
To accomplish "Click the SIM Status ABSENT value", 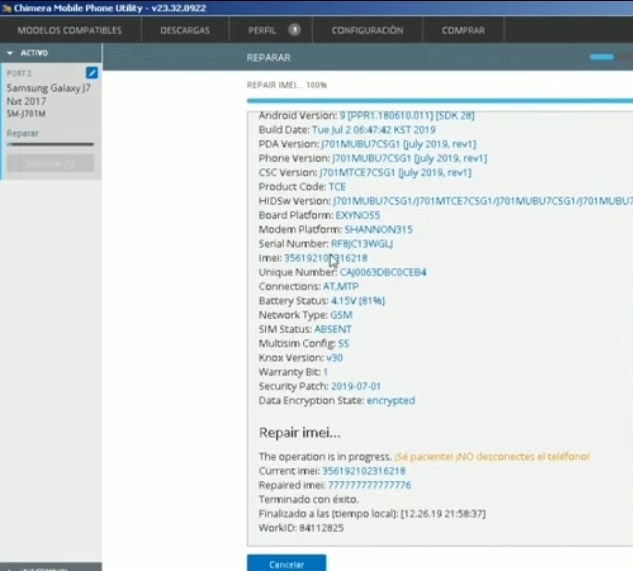I will coord(333,329).
